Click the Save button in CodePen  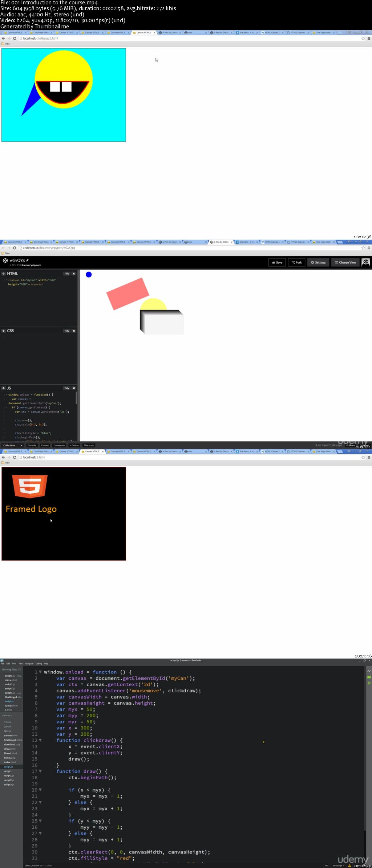277,262
